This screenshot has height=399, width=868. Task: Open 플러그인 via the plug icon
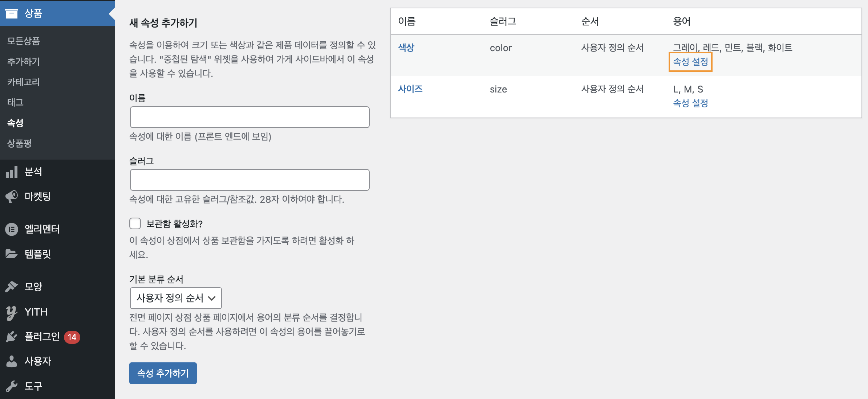point(12,337)
